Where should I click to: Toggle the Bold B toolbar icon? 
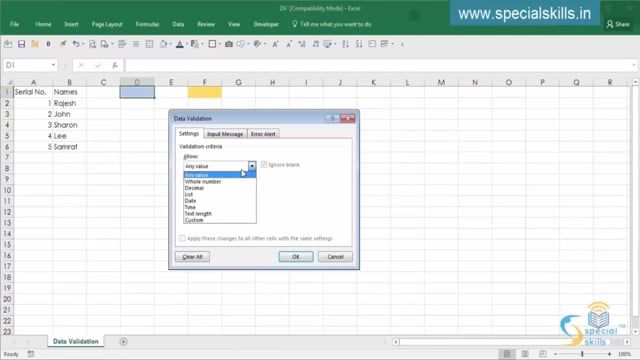tap(48, 44)
